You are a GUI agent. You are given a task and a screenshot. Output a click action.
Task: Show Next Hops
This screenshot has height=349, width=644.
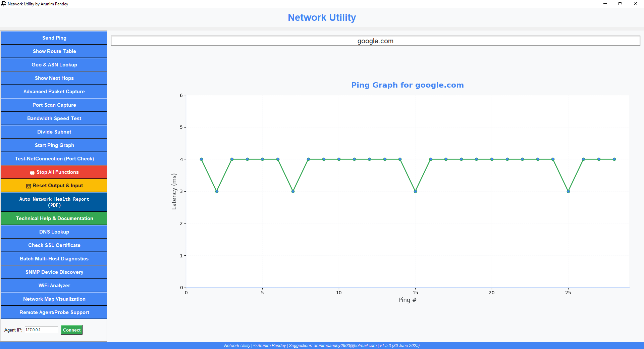[54, 78]
